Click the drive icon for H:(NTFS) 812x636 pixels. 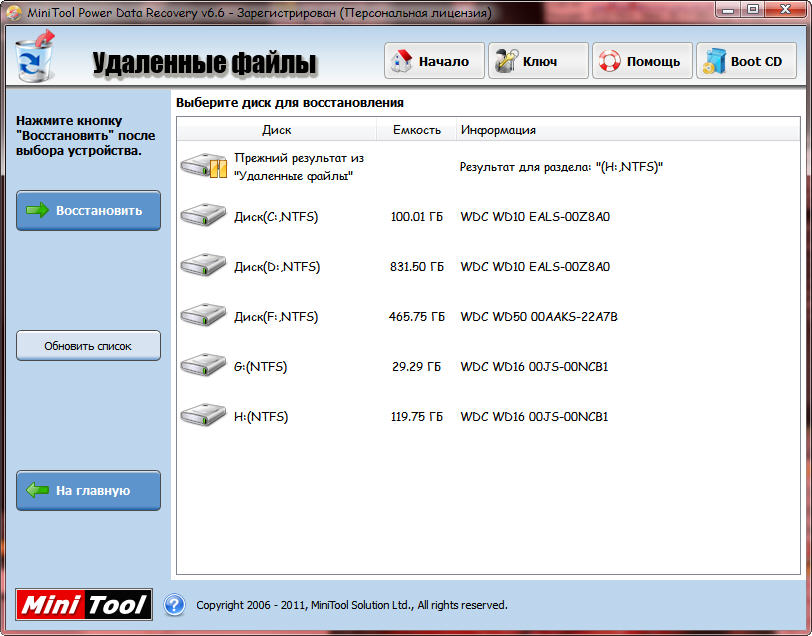204,416
